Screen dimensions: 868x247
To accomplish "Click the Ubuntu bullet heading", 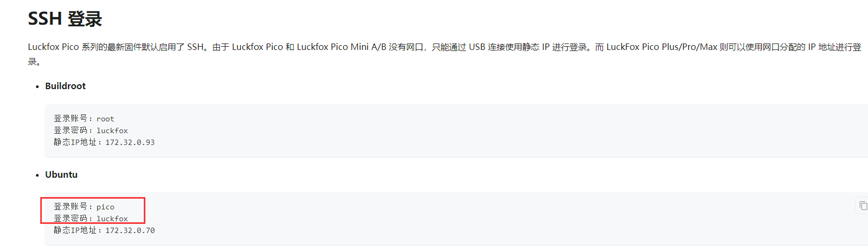I will 61,175.
